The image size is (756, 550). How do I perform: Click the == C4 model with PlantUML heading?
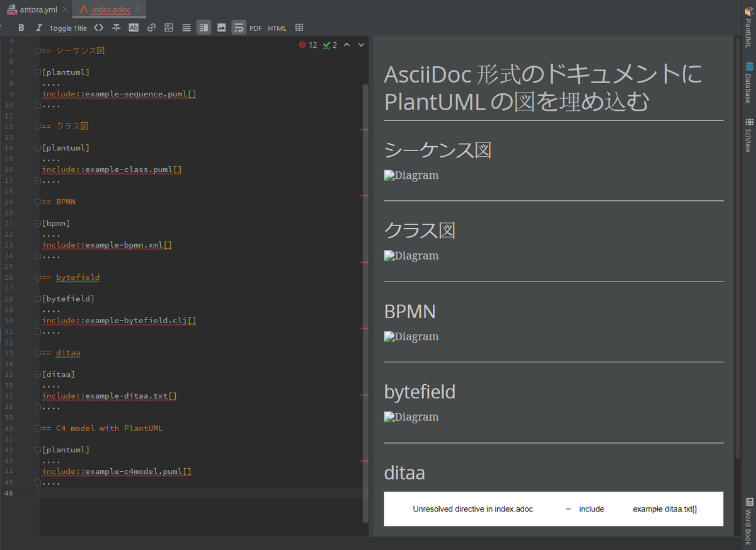[102, 428]
